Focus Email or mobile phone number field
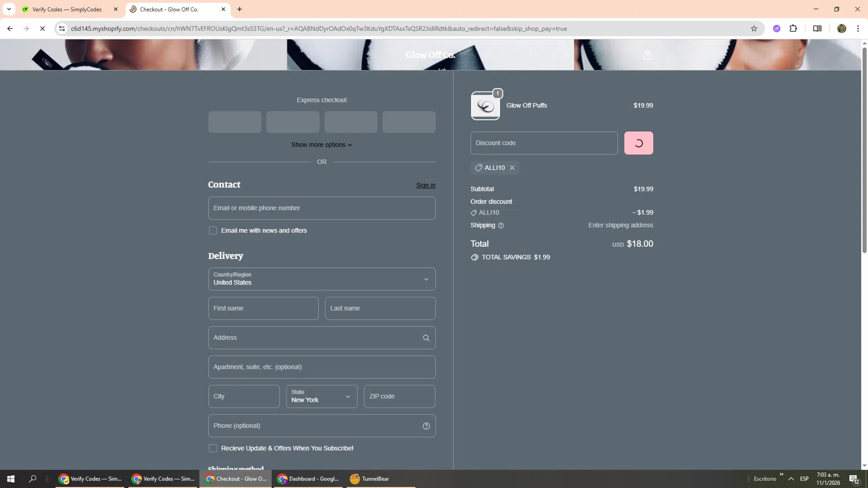 [322, 208]
